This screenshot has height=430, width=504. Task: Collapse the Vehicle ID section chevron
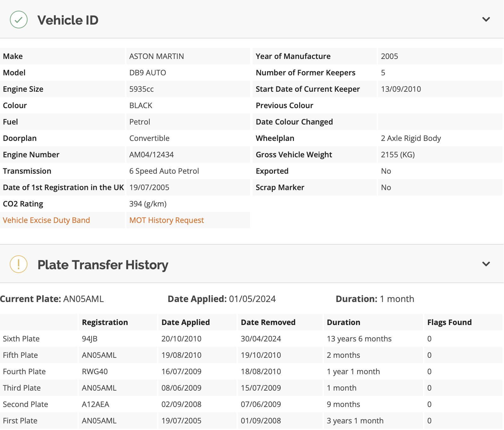[x=486, y=20]
